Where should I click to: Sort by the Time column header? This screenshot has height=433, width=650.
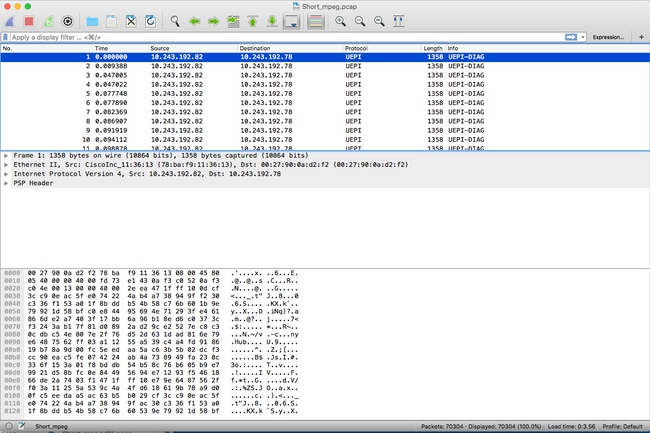[x=120, y=48]
